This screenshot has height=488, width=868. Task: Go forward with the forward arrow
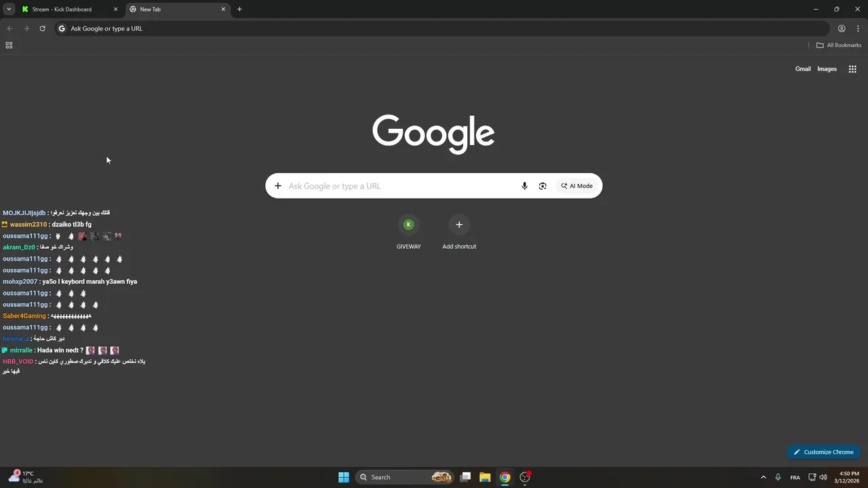(26, 28)
